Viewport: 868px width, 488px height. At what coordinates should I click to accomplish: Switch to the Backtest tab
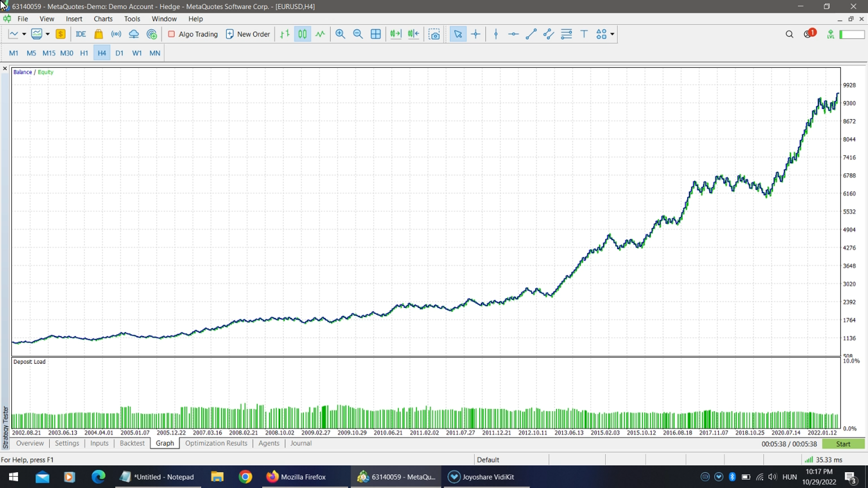point(132,443)
